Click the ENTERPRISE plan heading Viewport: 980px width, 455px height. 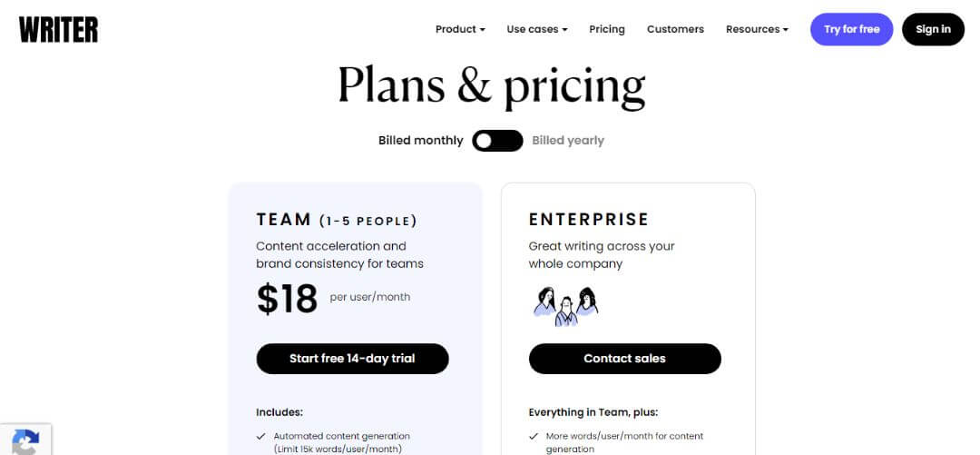(589, 219)
